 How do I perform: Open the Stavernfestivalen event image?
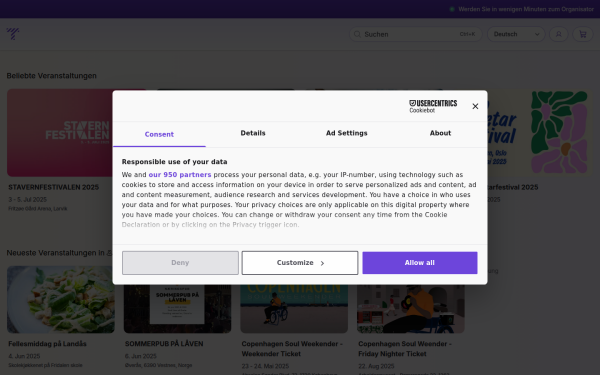click(60, 132)
